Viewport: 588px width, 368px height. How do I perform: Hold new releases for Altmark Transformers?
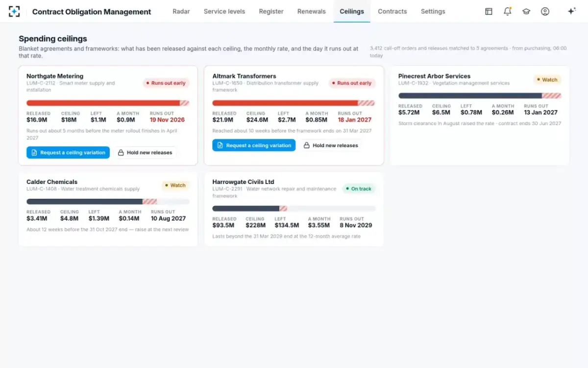(331, 145)
